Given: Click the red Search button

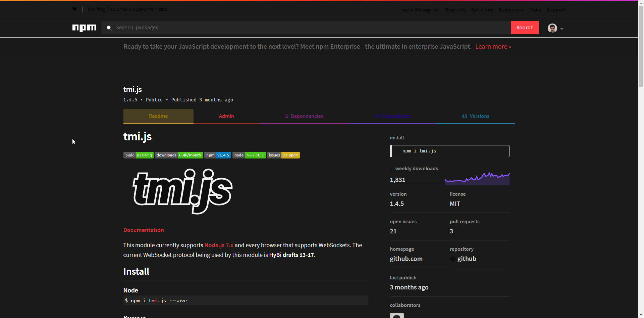Looking at the screenshot, I should pyautogui.click(x=525, y=28).
